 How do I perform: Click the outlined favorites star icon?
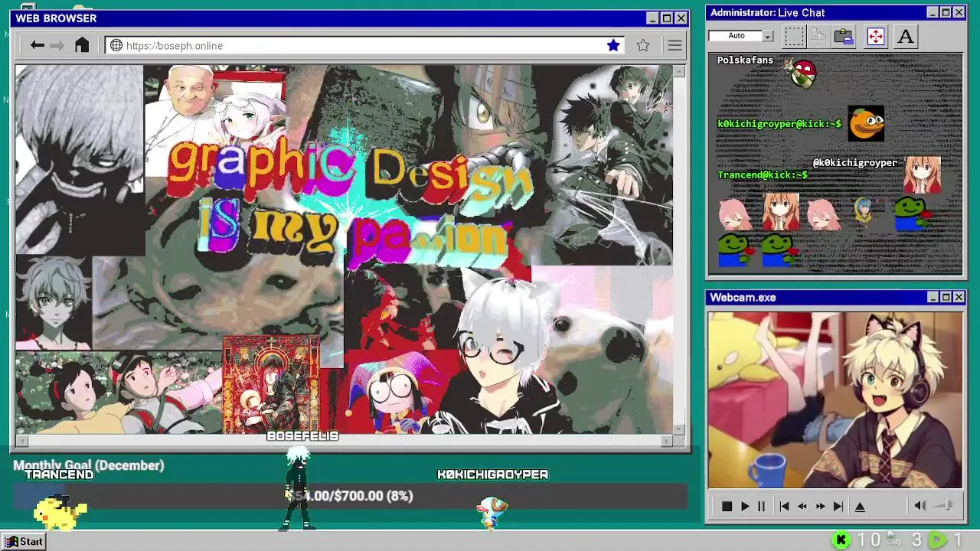[x=643, y=46]
